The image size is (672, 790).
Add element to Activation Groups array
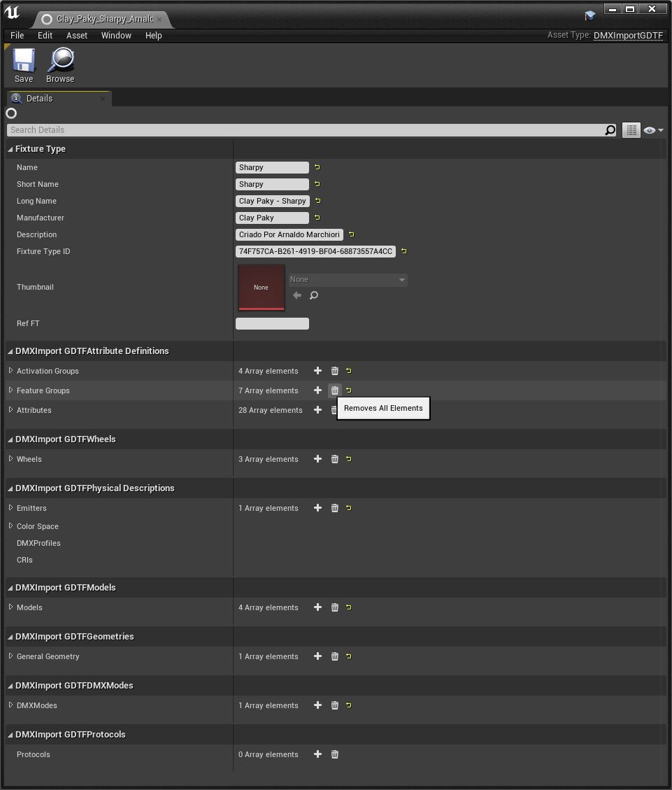click(317, 371)
